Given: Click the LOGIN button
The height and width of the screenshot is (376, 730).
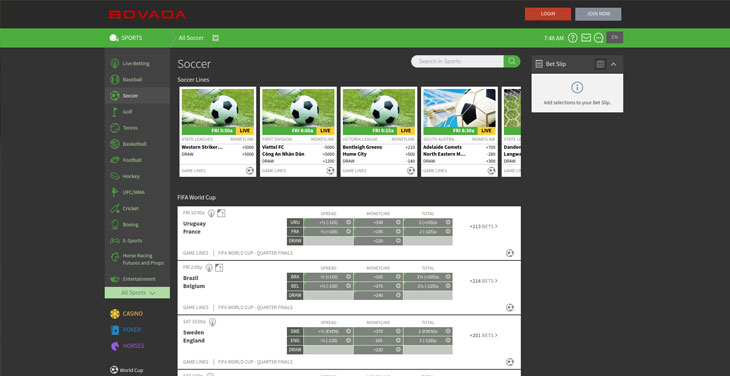Looking at the screenshot, I should pos(548,14).
